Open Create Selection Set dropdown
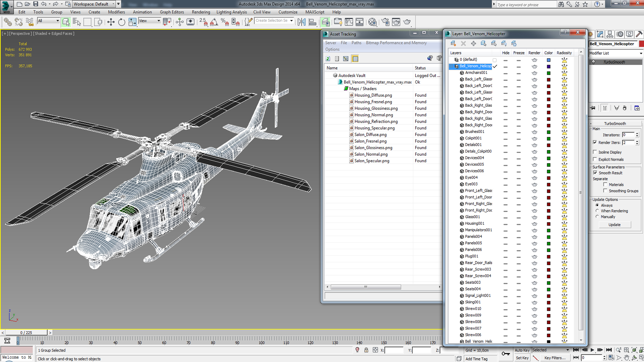Viewport: 644px width, 362px height. 274,21
